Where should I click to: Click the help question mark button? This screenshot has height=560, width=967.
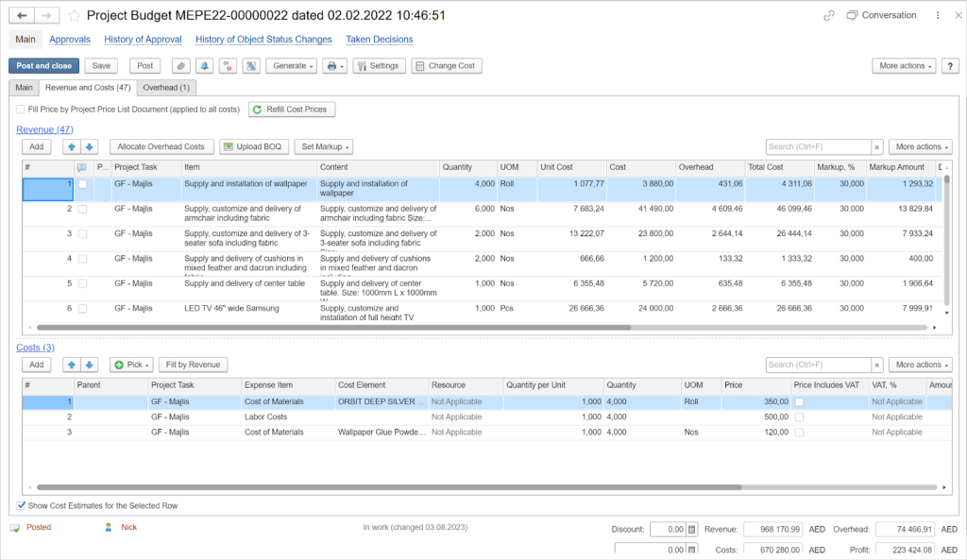point(950,66)
